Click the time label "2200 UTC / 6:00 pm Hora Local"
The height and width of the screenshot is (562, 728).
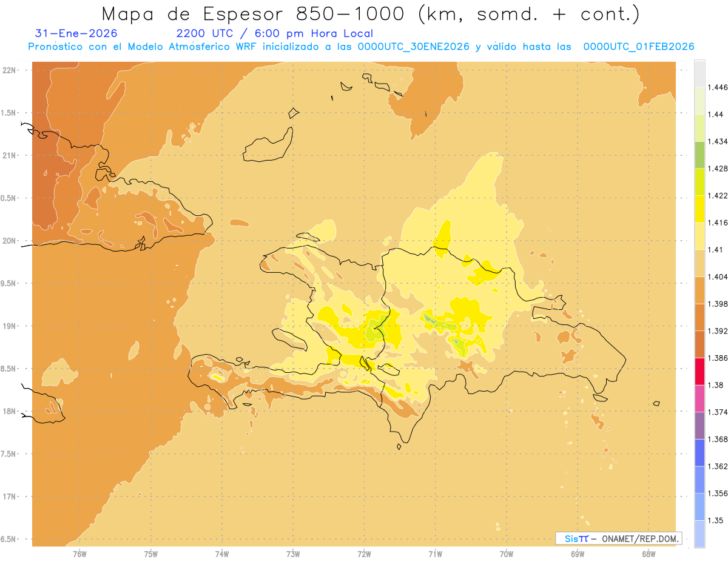274,33
